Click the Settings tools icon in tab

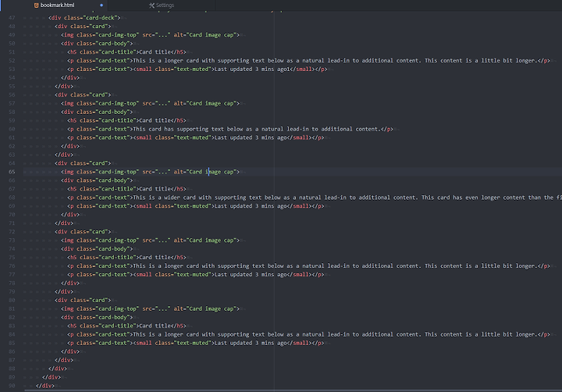pos(151,5)
